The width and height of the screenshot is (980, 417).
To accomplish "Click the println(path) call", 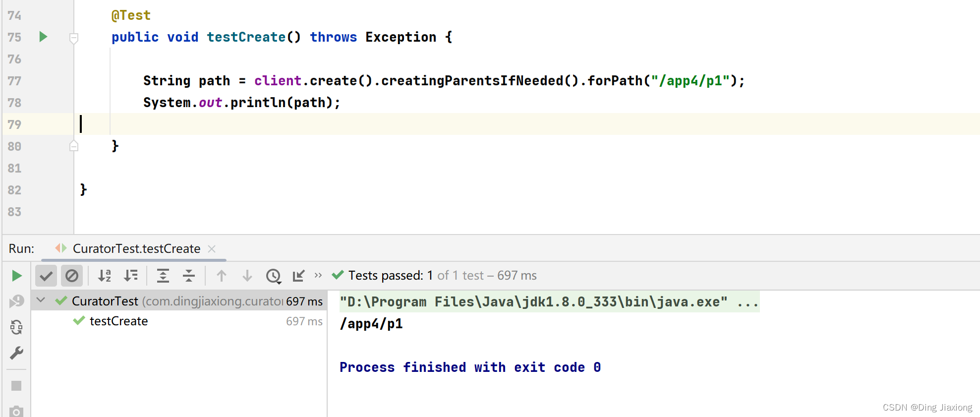I will click(x=281, y=103).
